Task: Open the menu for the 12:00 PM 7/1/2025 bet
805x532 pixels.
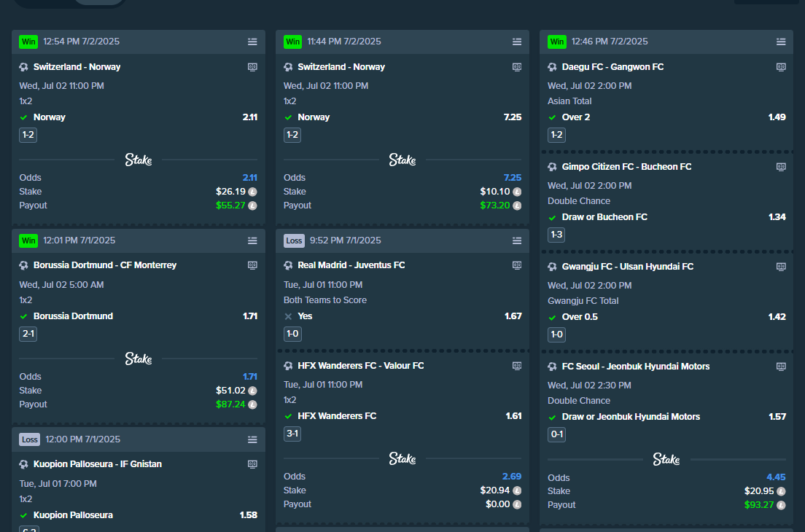Action: click(252, 439)
